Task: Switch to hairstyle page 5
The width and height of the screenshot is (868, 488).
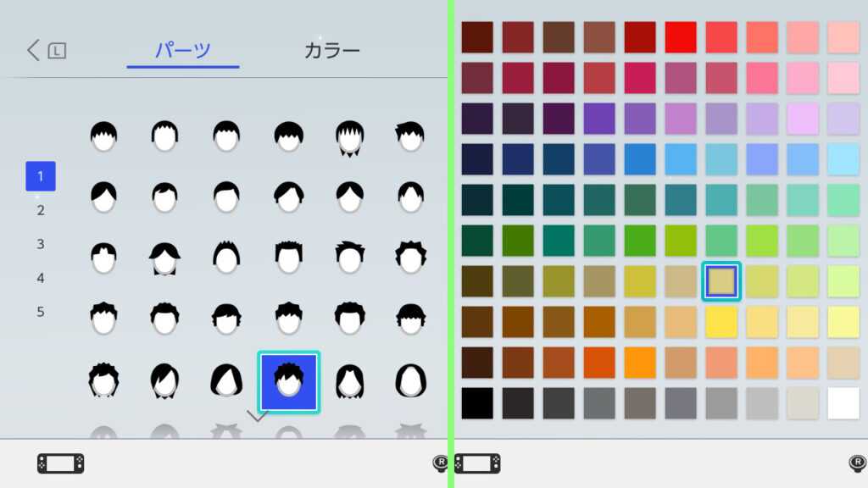Action: tap(41, 312)
